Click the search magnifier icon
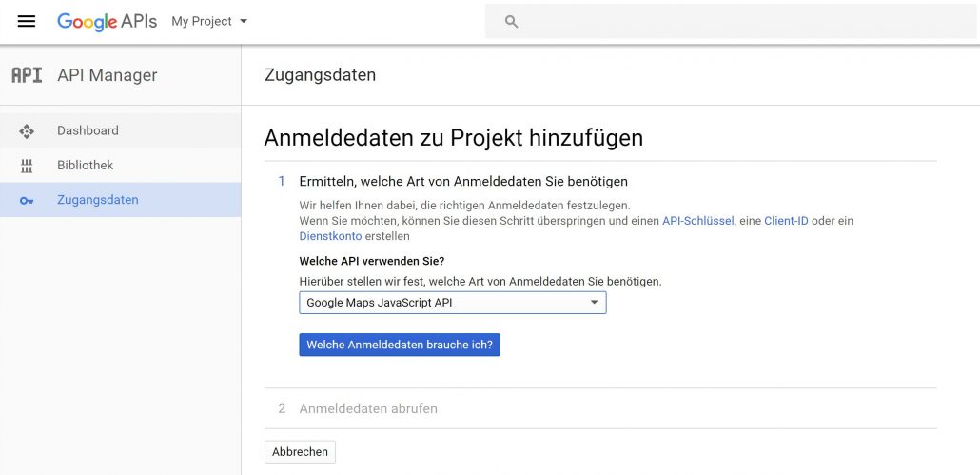The height and width of the screenshot is (475, 980). coord(511,22)
